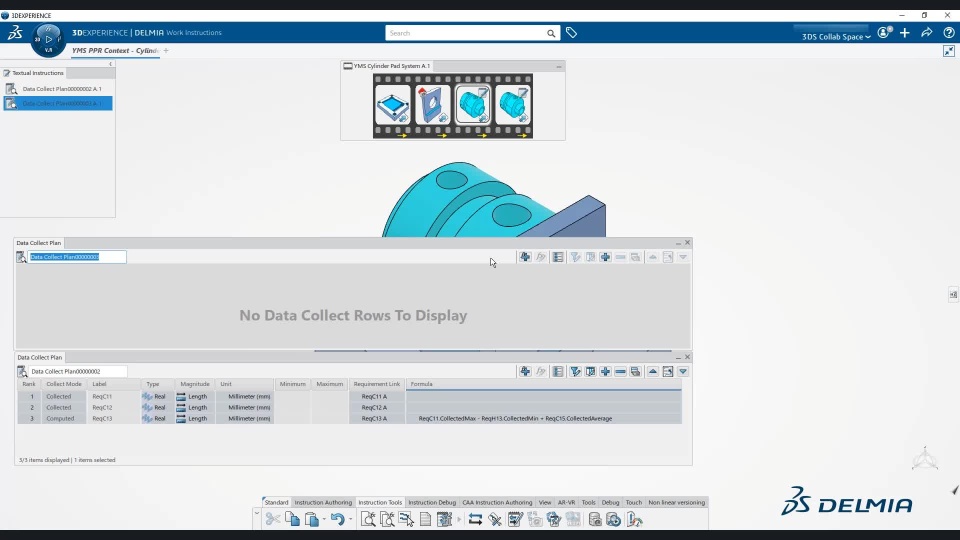Toggle list view icon in lower plan toolbar
The image size is (960, 540).
click(x=558, y=372)
